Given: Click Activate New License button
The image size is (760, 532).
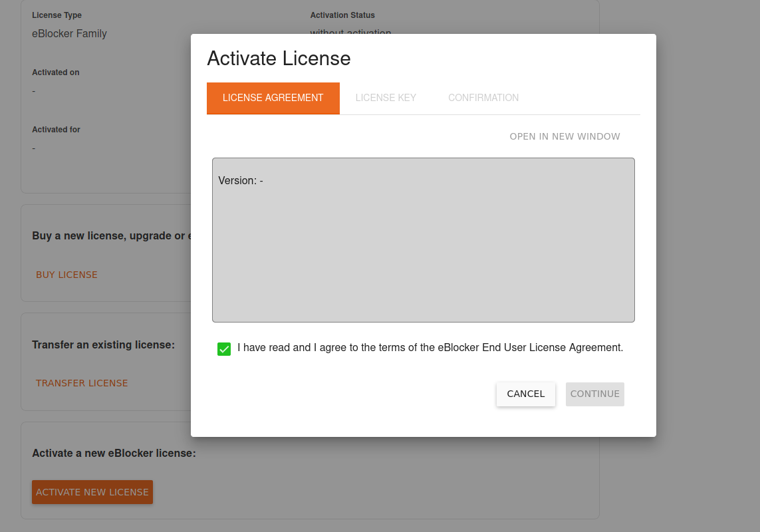Looking at the screenshot, I should click(x=92, y=492).
